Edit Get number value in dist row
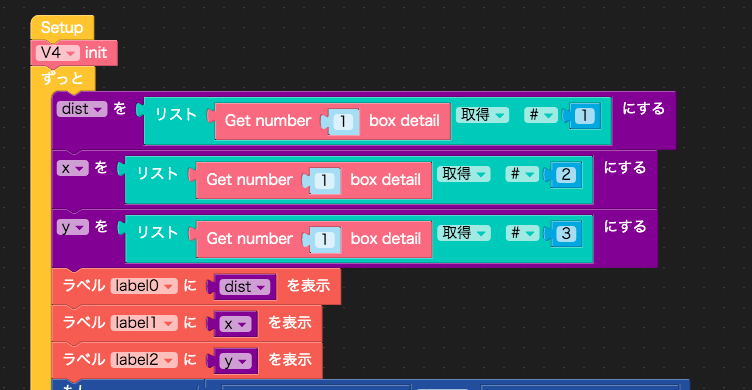752x390 pixels. click(343, 121)
